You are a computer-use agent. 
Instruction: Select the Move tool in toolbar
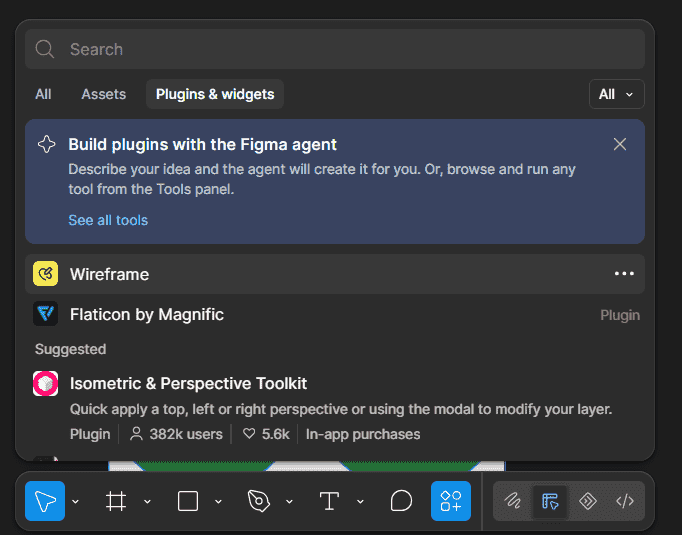(x=45, y=501)
